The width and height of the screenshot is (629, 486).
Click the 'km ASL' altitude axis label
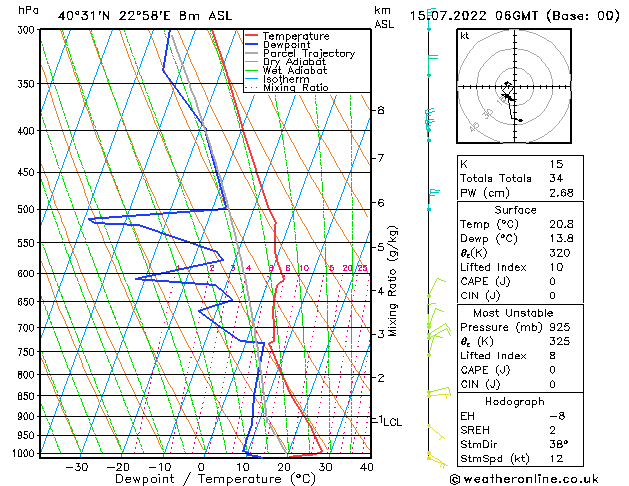(x=384, y=17)
